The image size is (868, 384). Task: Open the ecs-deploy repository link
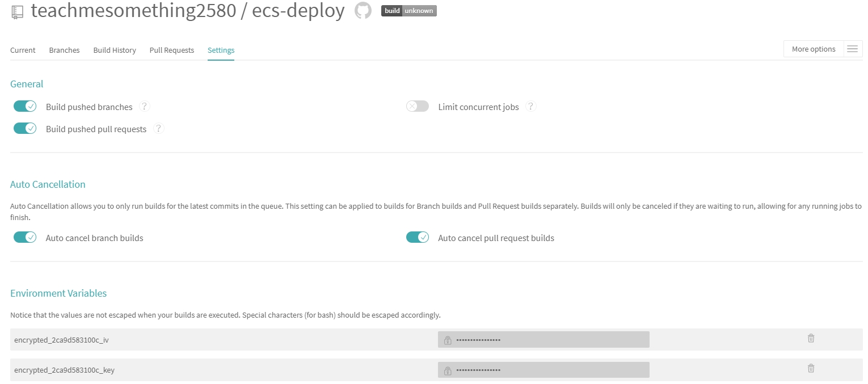click(299, 11)
